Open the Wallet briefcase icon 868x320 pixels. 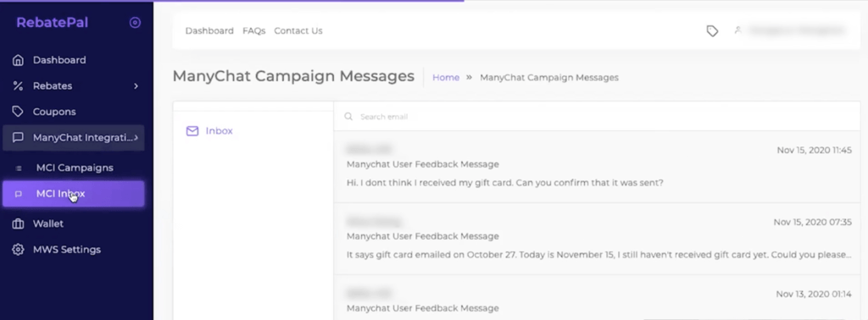[18, 223]
